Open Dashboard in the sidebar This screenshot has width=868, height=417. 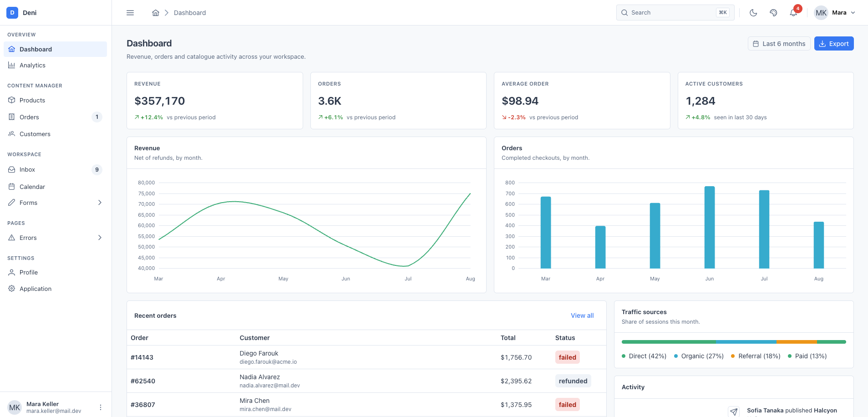point(56,49)
